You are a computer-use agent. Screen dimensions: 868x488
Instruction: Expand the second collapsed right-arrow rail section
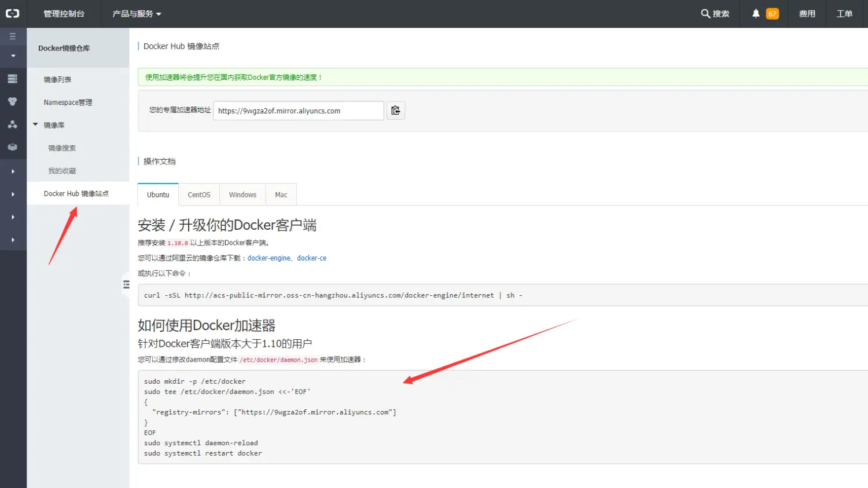coord(13,195)
